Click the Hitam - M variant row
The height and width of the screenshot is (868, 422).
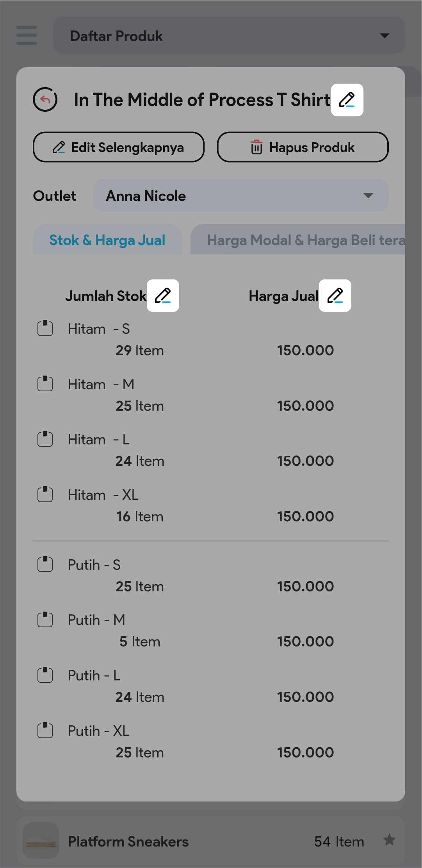coord(101,385)
